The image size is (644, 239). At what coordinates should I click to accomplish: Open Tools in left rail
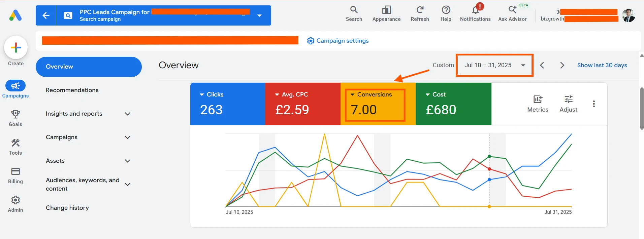[x=15, y=147]
